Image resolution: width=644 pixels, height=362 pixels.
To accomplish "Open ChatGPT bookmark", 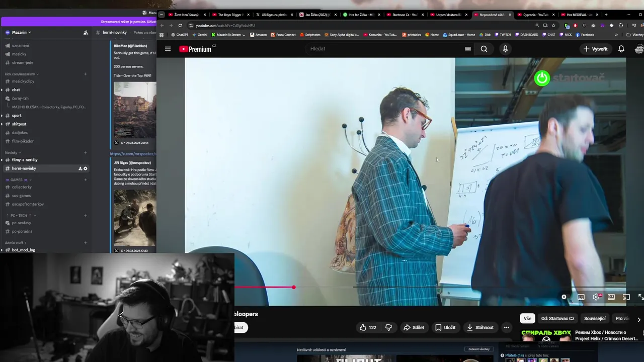I will coord(179,35).
